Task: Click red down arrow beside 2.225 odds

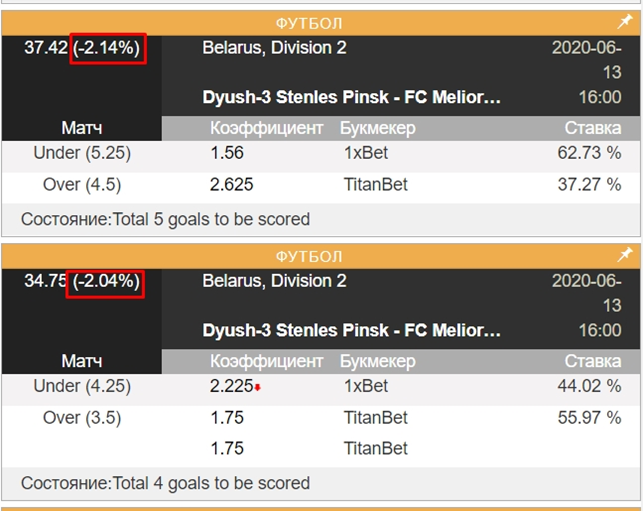Action: (x=258, y=388)
